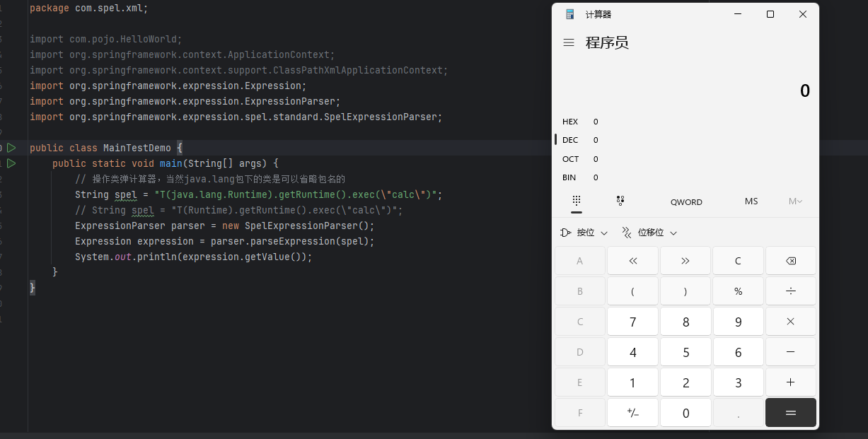Viewport: 868px width, 439px height.
Task: Run the main method gutter arrow
Action: click(11, 163)
